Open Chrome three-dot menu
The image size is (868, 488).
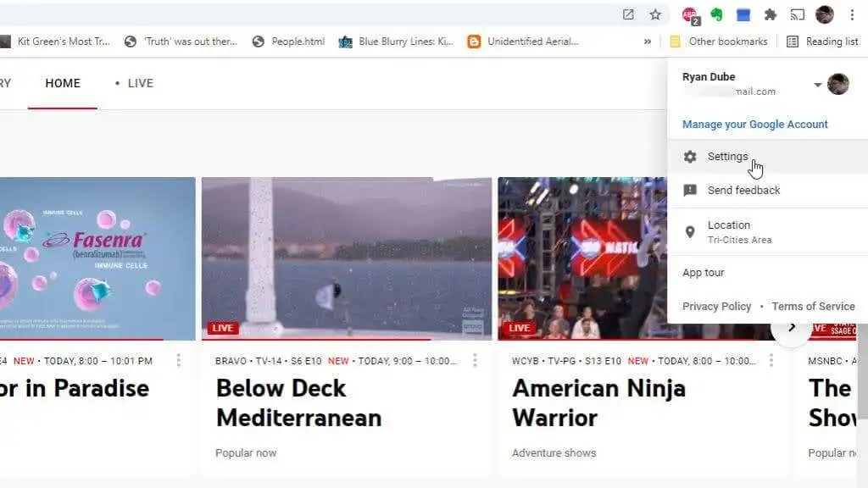(852, 14)
